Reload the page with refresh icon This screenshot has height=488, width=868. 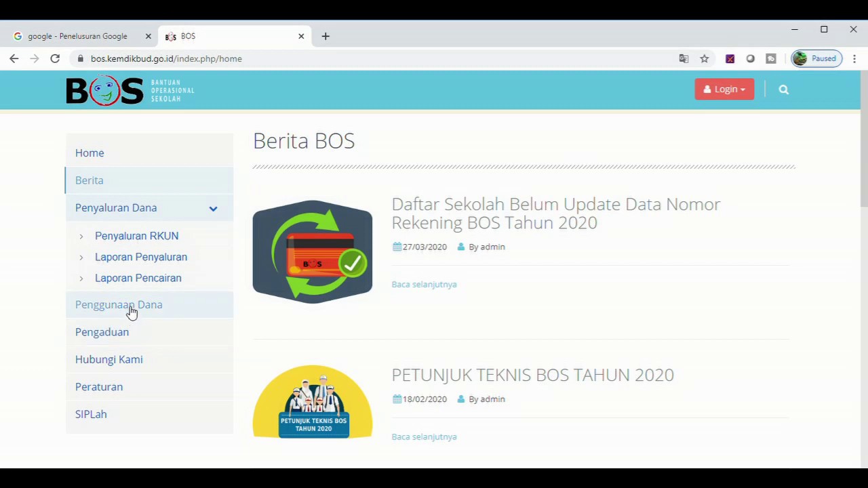point(55,59)
